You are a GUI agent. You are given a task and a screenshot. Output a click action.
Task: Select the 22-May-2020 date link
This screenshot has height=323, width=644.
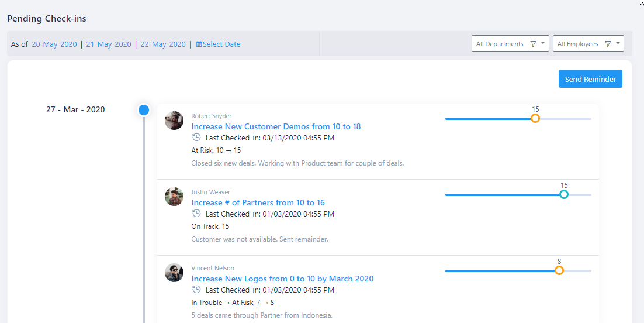click(163, 44)
